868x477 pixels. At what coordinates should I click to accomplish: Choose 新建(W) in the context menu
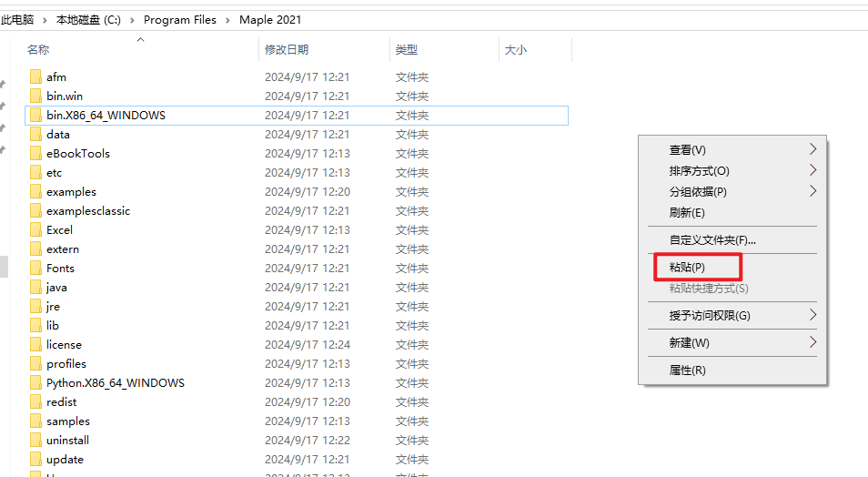click(x=732, y=342)
